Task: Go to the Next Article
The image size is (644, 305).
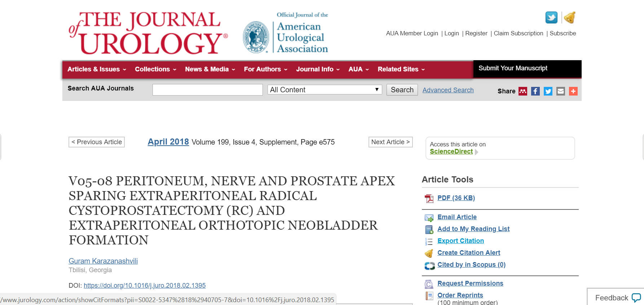Action: tap(390, 142)
